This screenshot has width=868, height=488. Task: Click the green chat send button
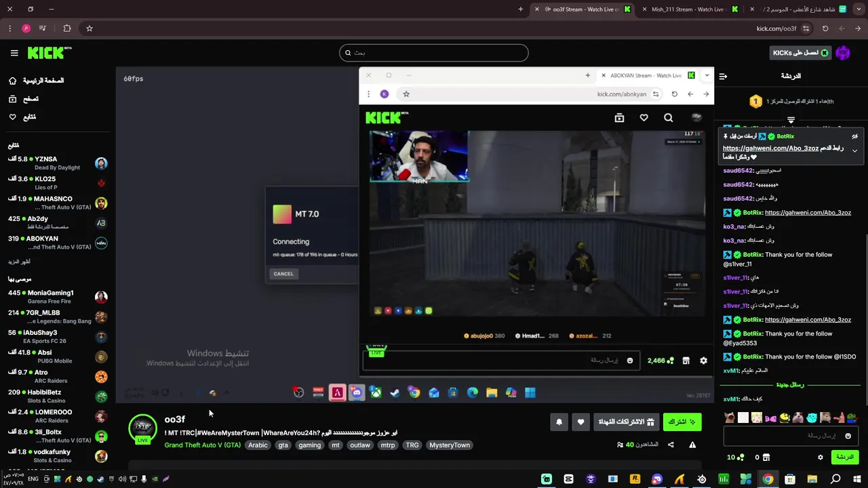(845, 457)
